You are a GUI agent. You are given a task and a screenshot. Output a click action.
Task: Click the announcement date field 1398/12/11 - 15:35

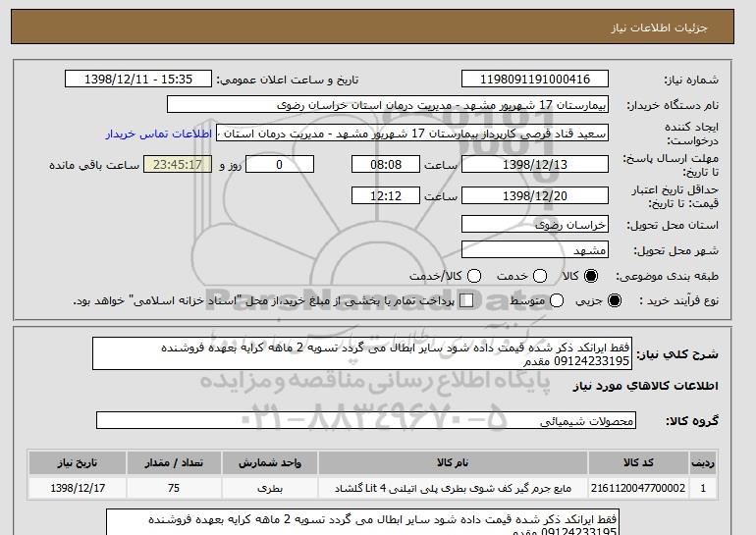(x=138, y=80)
